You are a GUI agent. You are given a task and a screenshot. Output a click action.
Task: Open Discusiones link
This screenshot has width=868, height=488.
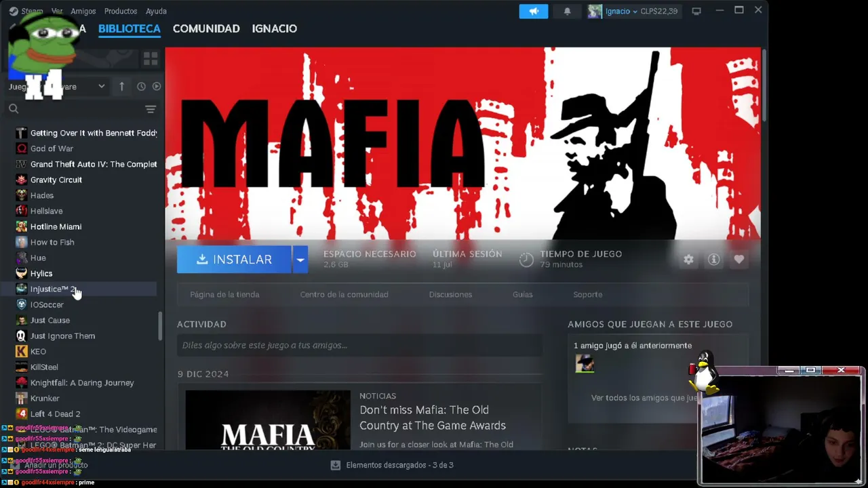[x=450, y=294]
